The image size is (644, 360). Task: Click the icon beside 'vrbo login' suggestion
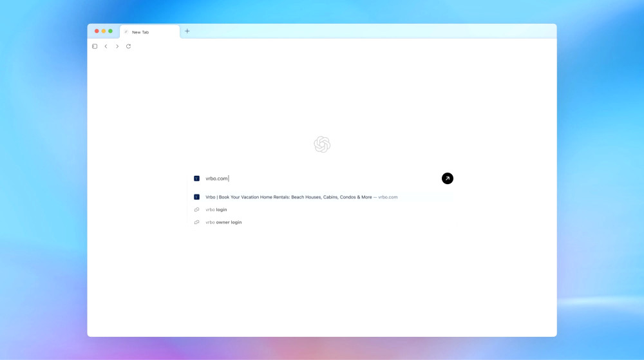pyautogui.click(x=196, y=209)
